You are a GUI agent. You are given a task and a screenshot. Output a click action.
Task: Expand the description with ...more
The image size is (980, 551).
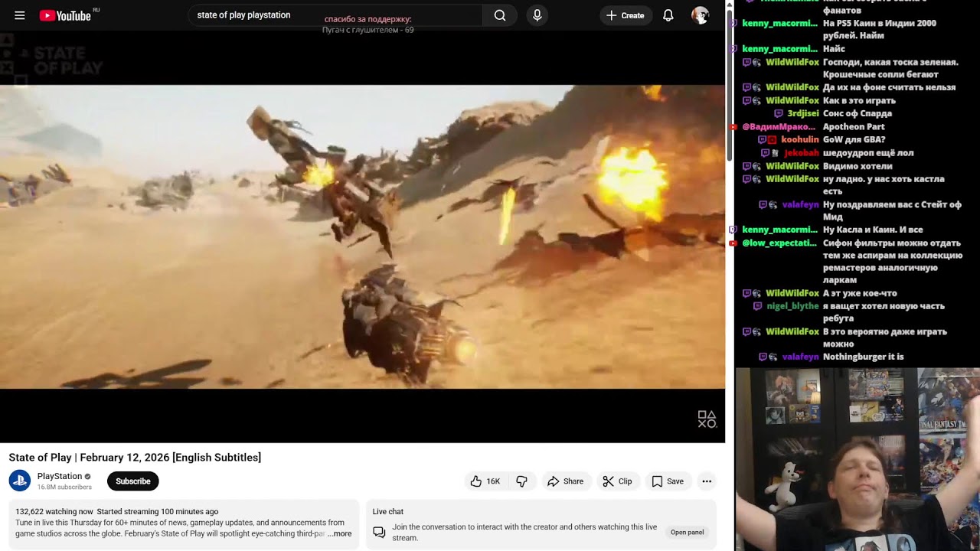pos(340,533)
